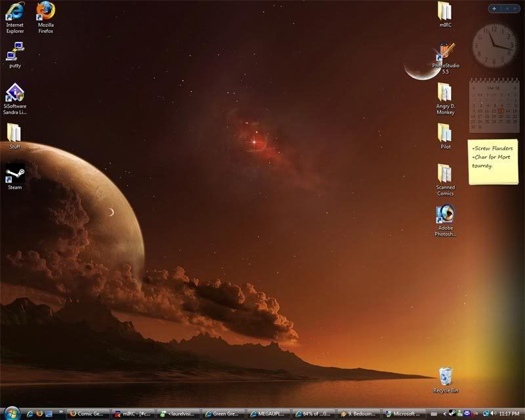Open the Steam icon in the system tray
Screen dimensions: 525x420
(453, 412)
